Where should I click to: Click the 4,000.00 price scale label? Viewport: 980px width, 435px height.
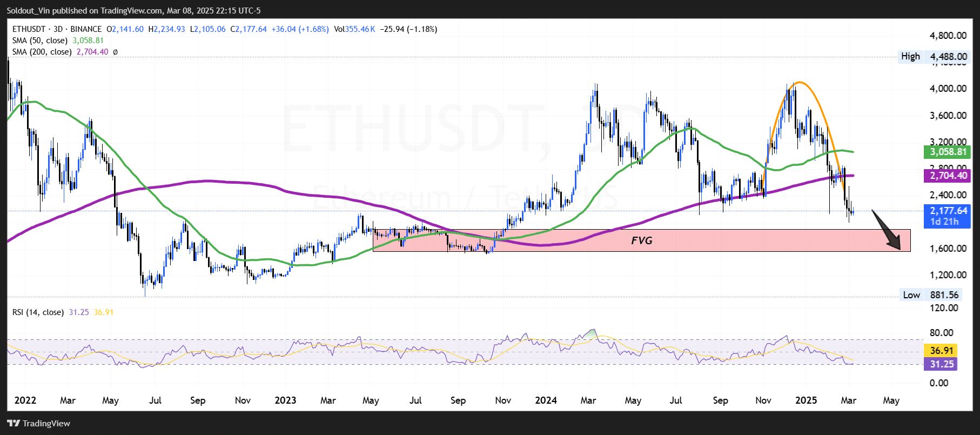(x=948, y=89)
